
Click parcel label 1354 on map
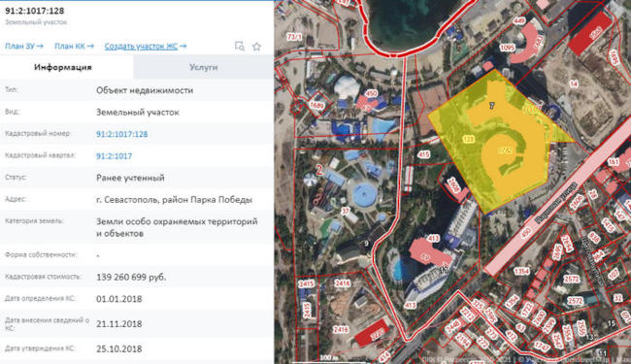[x=521, y=272]
